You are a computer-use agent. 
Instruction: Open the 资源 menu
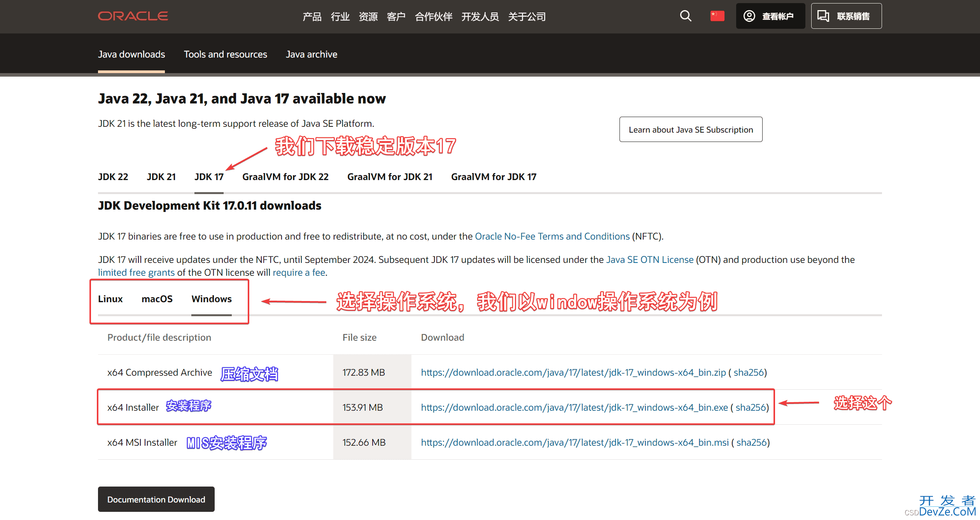[368, 17]
